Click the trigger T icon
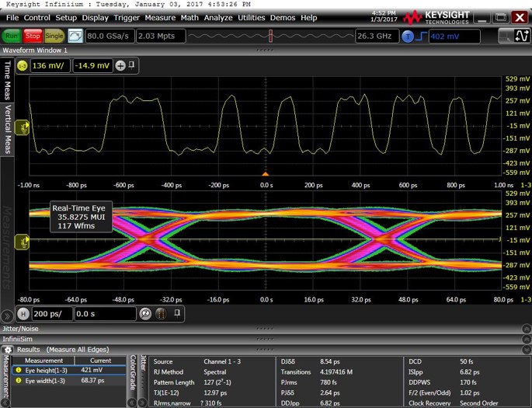Image resolution: width=532 pixels, height=408 pixels. [x=409, y=36]
